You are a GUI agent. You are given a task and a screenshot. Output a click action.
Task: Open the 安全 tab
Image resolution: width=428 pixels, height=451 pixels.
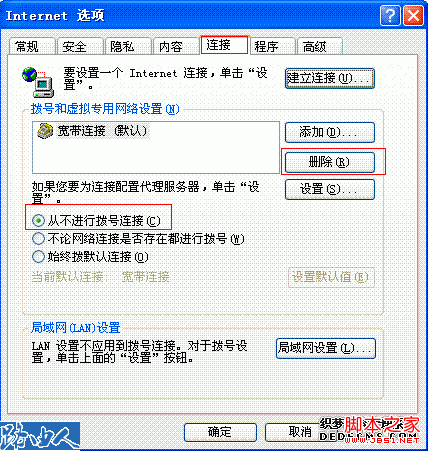pos(80,46)
